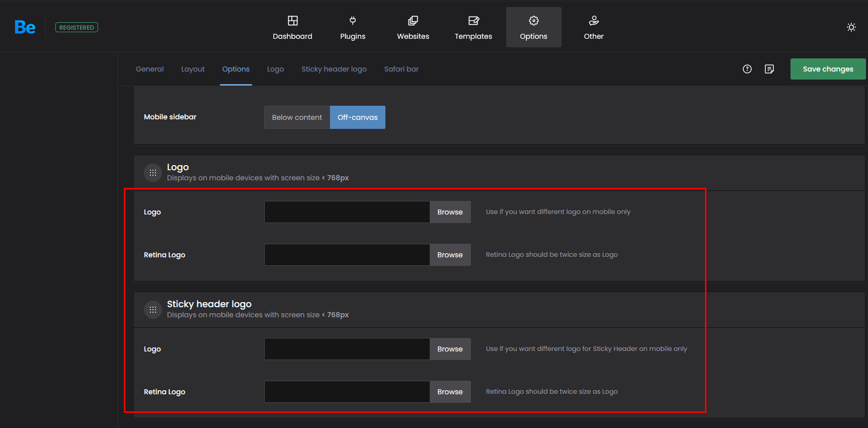Set Mobile sidebar to Off-canvas
The image size is (868, 428).
click(x=358, y=117)
